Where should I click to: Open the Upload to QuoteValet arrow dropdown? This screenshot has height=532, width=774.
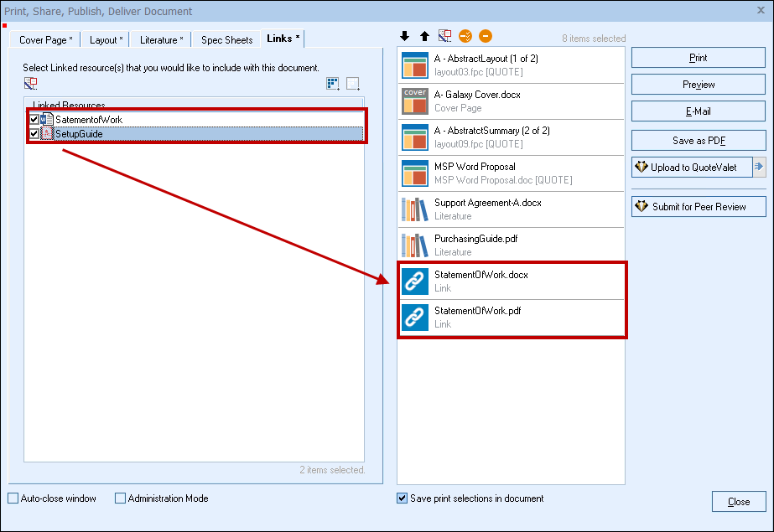pyautogui.click(x=759, y=168)
